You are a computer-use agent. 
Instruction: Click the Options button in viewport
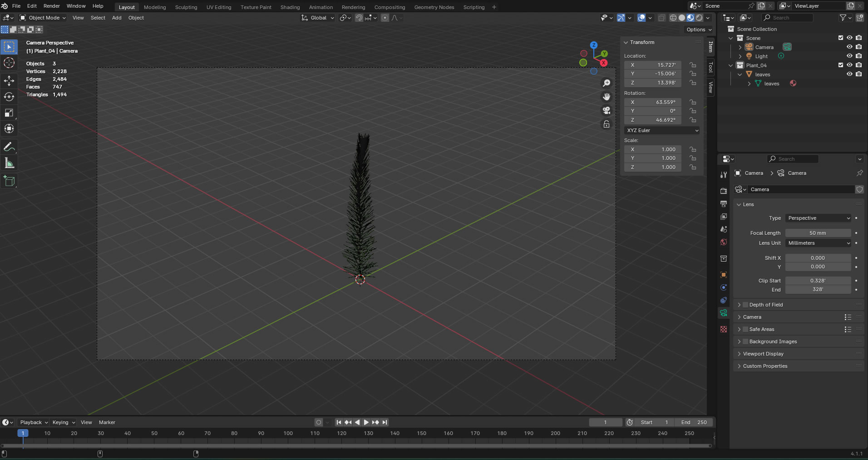(x=698, y=30)
